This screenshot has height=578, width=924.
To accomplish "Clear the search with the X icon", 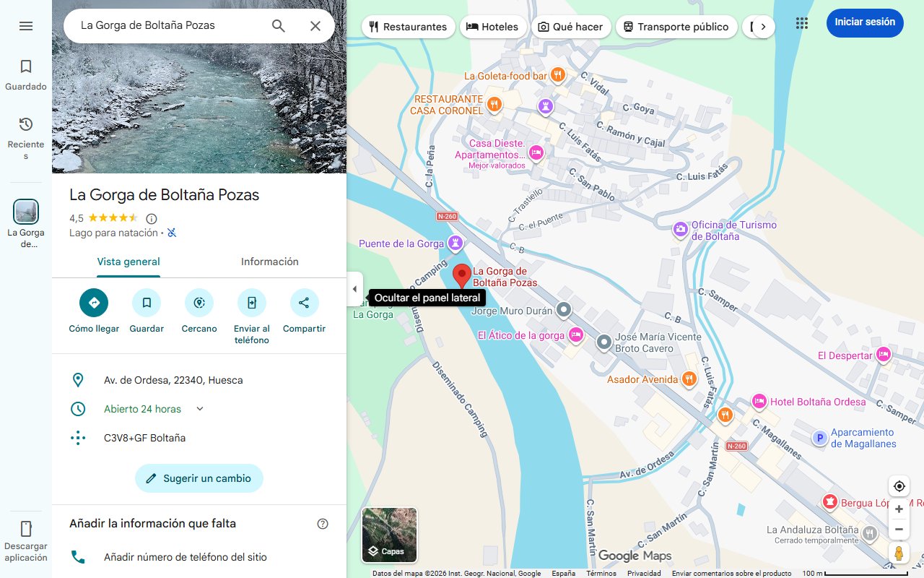I will [x=315, y=25].
